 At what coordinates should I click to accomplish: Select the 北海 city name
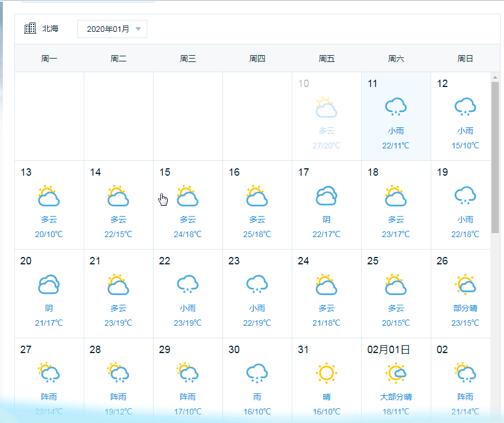(50, 28)
